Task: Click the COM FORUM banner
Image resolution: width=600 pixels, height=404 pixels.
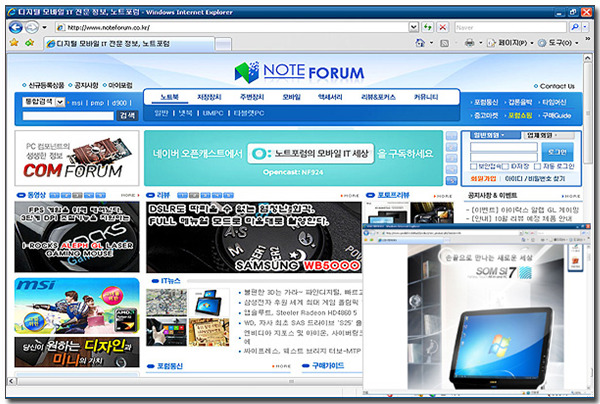Action: point(77,158)
